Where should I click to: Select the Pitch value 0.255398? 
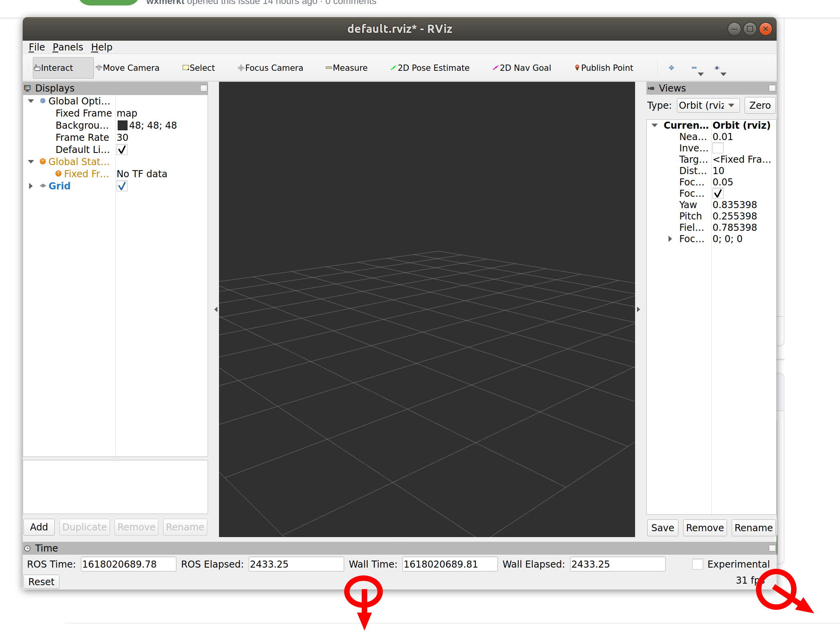pyautogui.click(x=734, y=216)
